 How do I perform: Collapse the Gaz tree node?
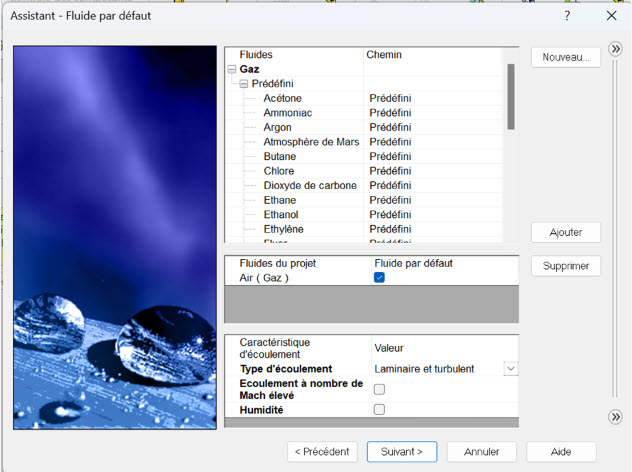(x=232, y=70)
